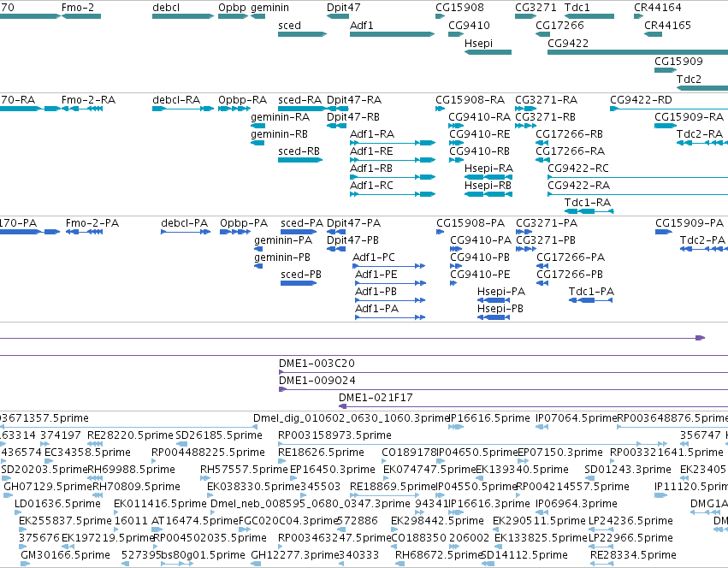Click BAC clone DME1-003C20
Screen dimensions: 728x568
click(503, 372)
